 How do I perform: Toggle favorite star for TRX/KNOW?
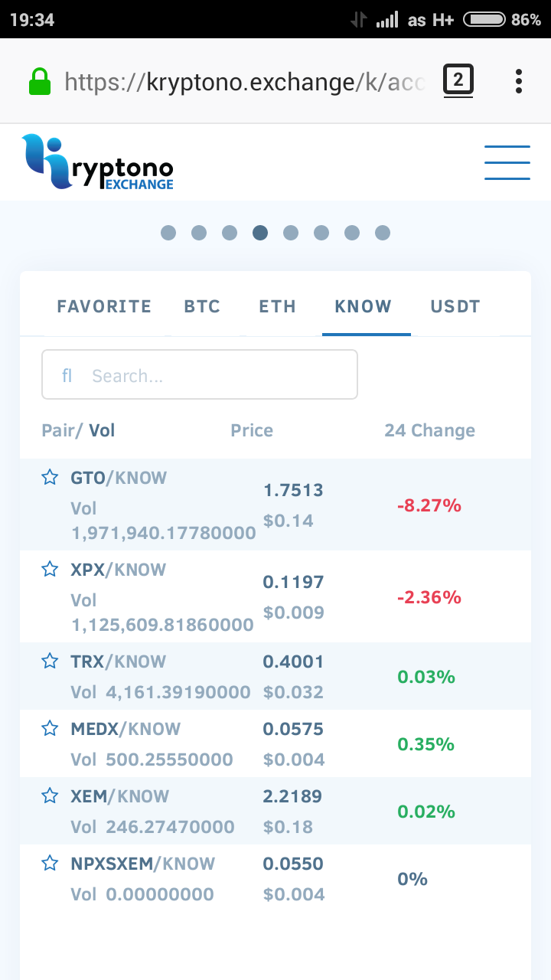pyautogui.click(x=50, y=661)
